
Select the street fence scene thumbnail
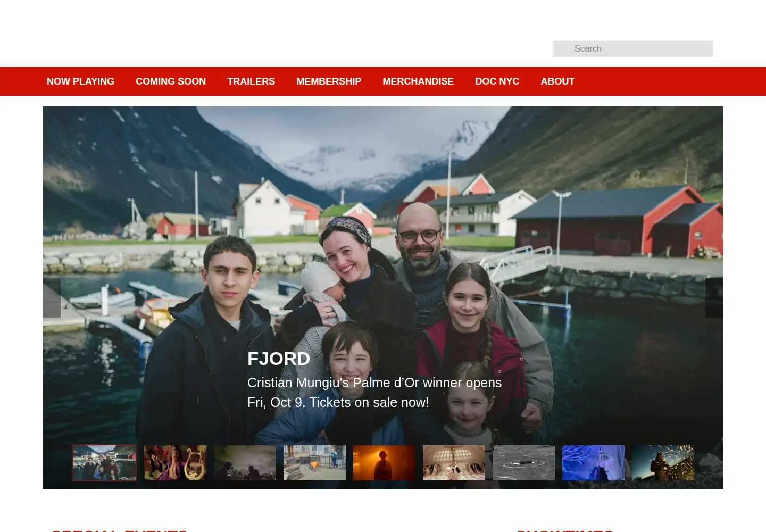pyautogui.click(x=314, y=463)
